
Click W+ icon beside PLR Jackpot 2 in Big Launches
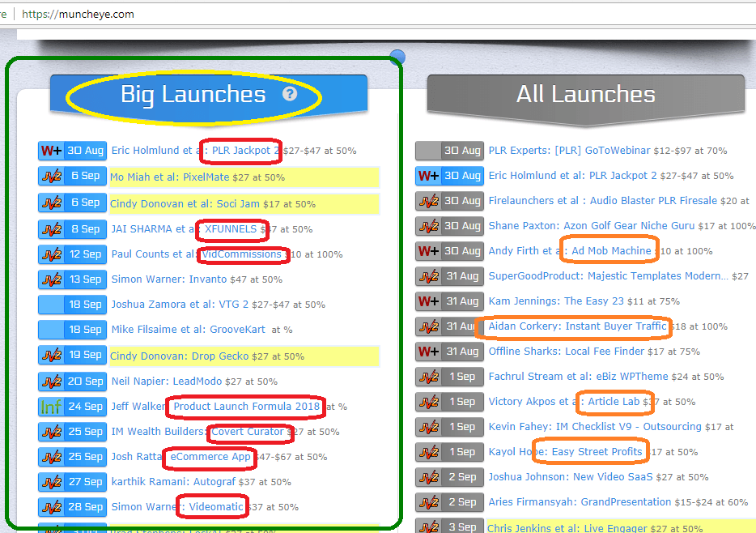[51, 151]
